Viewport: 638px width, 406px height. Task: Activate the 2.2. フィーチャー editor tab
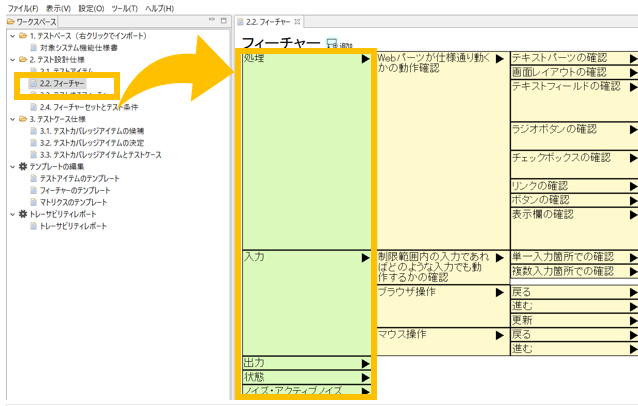tap(268, 22)
